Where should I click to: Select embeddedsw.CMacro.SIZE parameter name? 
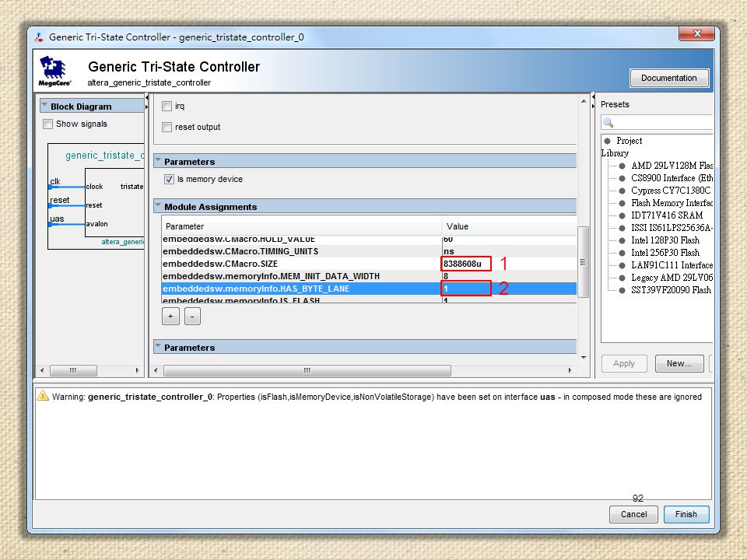(x=220, y=264)
